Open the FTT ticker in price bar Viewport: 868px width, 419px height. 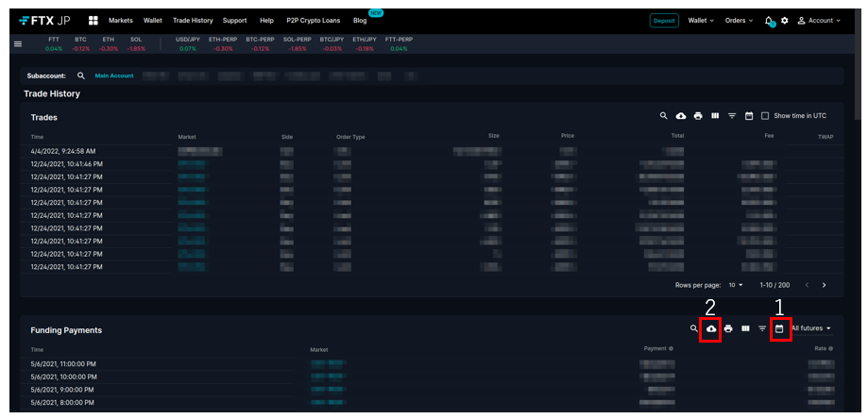[54, 43]
